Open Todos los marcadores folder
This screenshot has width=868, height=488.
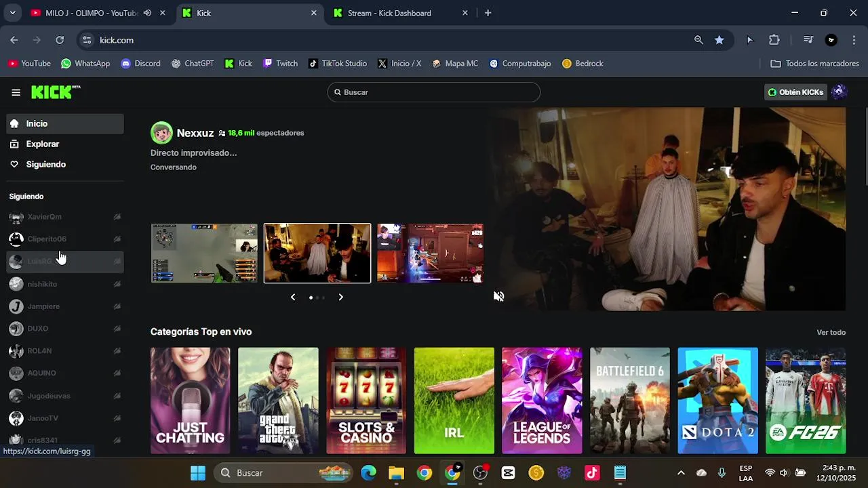click(815, 63)
